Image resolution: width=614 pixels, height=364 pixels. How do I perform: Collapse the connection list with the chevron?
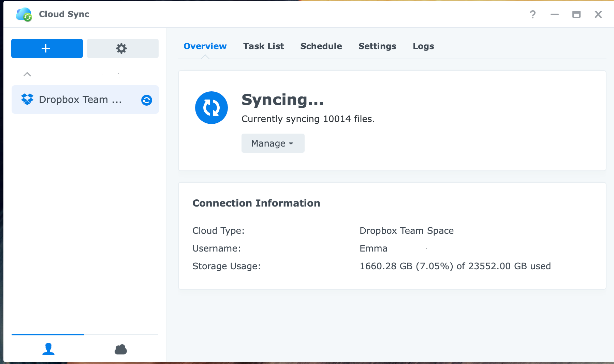point(27,74)
